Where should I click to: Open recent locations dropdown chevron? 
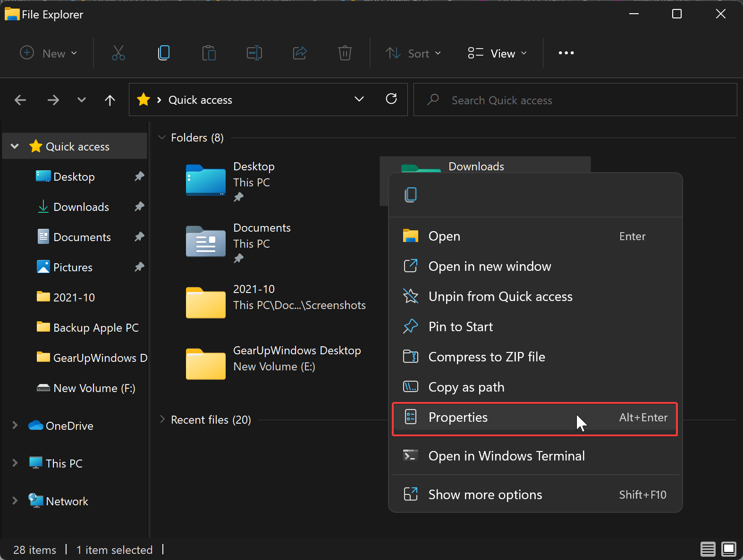click(x=81, y=100)
